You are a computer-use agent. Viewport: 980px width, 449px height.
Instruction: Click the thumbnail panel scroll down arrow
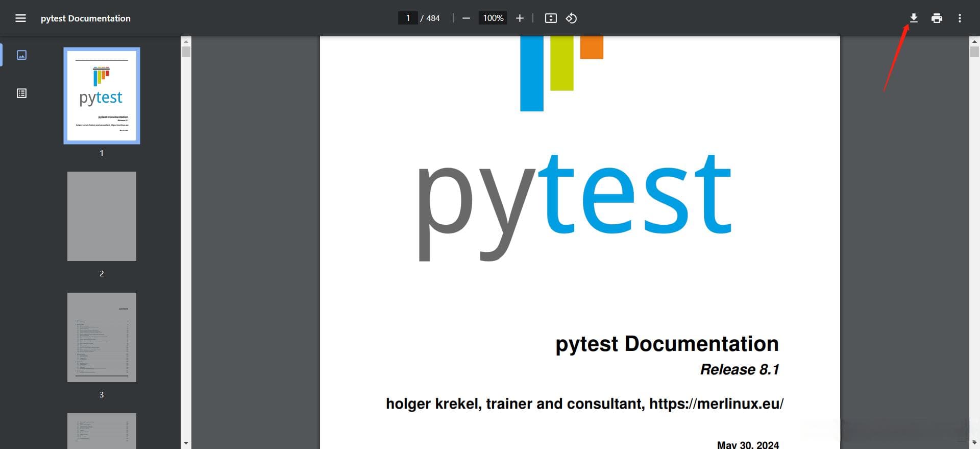coord(186,443)
